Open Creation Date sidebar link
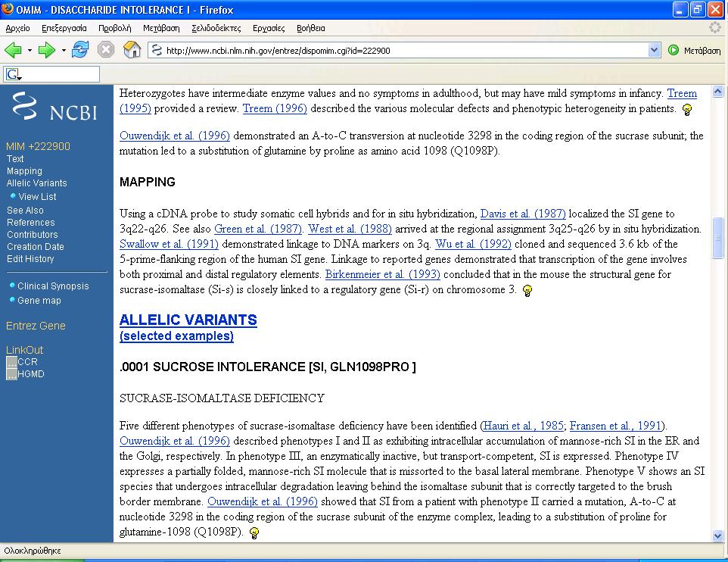Viewport: 728px width, 562px height. click(x=36, y=246)
